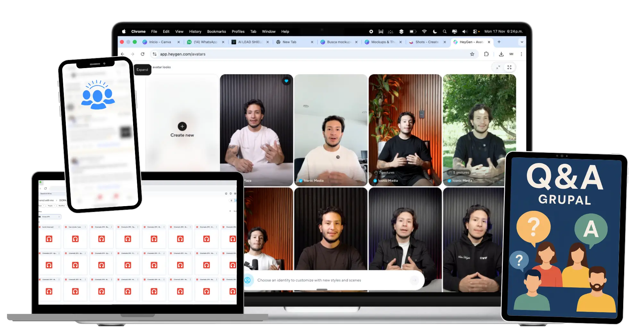Viewport: 644px width, 332px height.
Task: Open the bomb timer.mp3 audio file
Action: coord(49,236)
